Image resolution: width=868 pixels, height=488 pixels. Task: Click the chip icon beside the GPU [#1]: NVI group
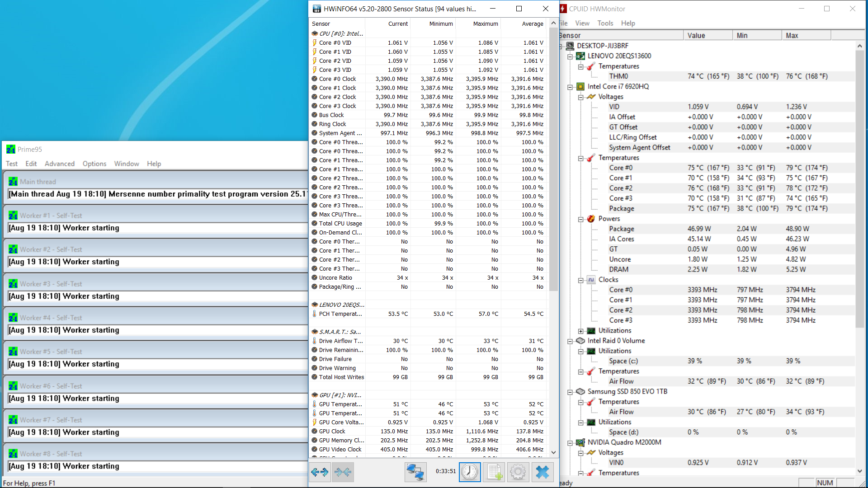(x=315, y=395)
